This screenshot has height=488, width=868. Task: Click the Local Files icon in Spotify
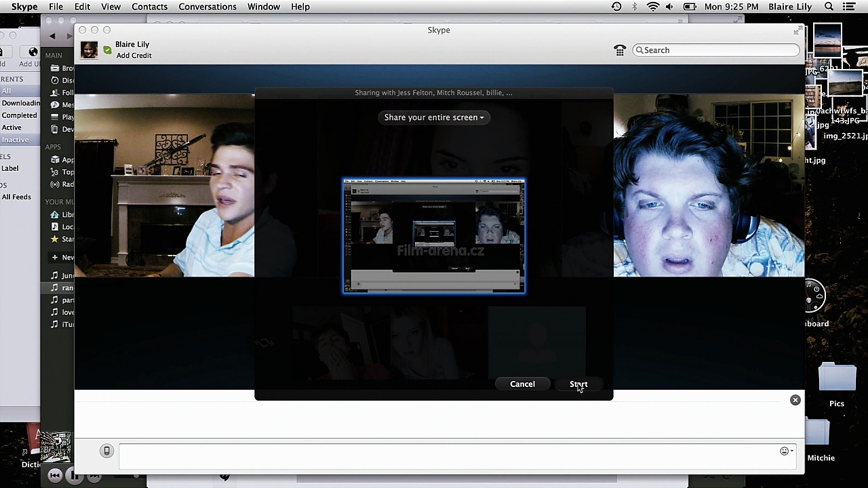pos(56,226)
